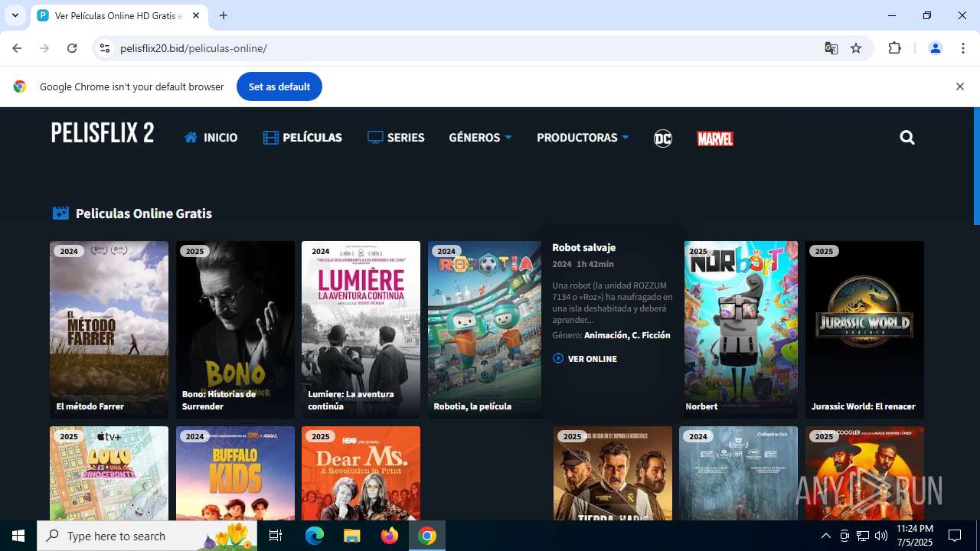Open the notification center icon
This screenshot has width=980, height=551.
(955, 536)
